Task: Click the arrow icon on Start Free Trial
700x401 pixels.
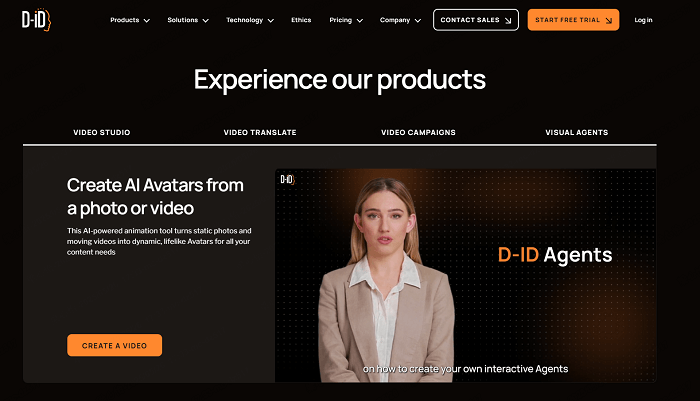Action: click(608, 21)
